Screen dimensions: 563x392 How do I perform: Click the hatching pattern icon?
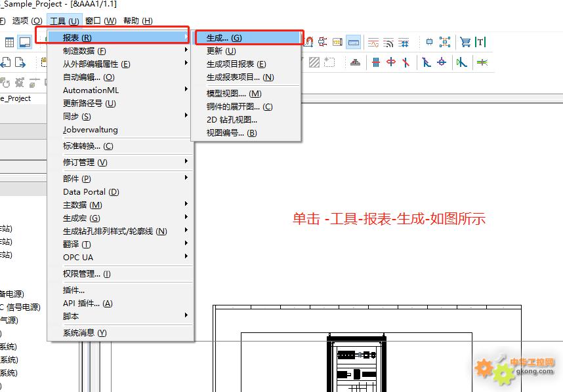point(314,62)
